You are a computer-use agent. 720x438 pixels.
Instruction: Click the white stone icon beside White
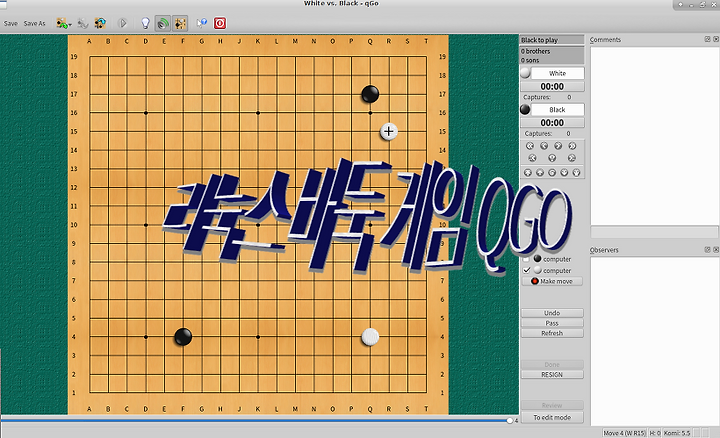click(525, 73)
